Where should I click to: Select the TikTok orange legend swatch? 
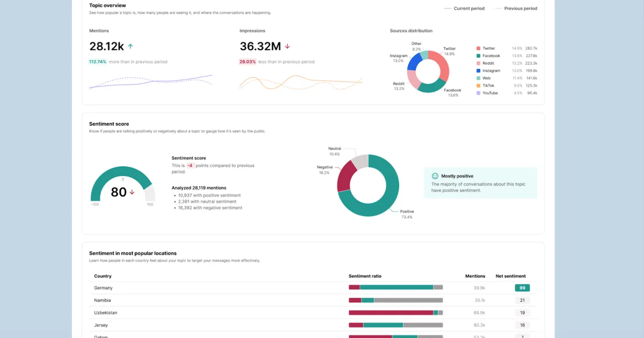(x=478, y=86)
